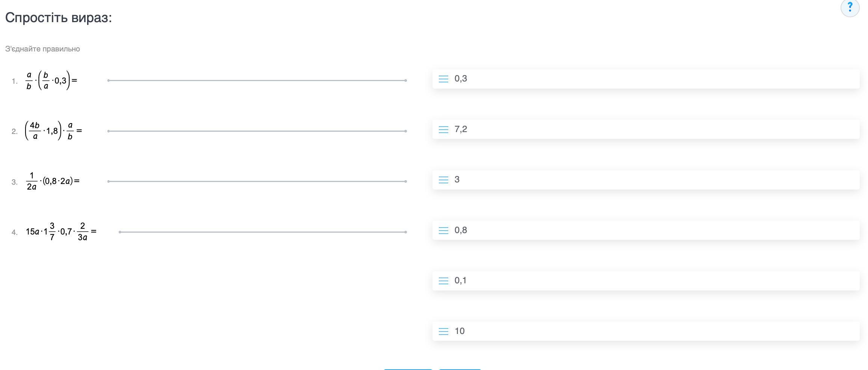Select the 0,8 answer card
Viewport: 868px width, 370px height.
pyautogui.click(x=646, y=230)
